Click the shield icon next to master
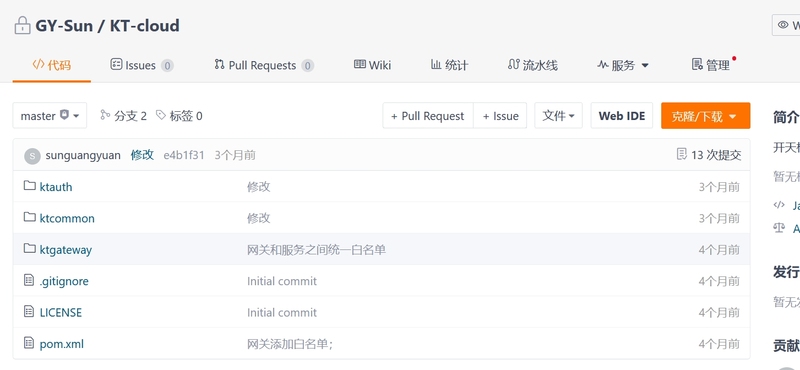Viewport: 800px width, 370px height. point(64,115)
